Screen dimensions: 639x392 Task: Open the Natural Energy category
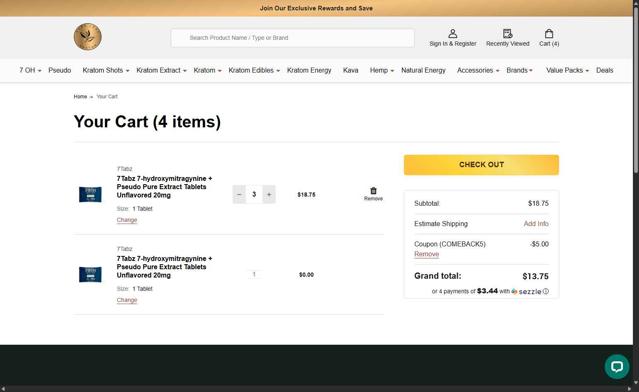[423, 70]
